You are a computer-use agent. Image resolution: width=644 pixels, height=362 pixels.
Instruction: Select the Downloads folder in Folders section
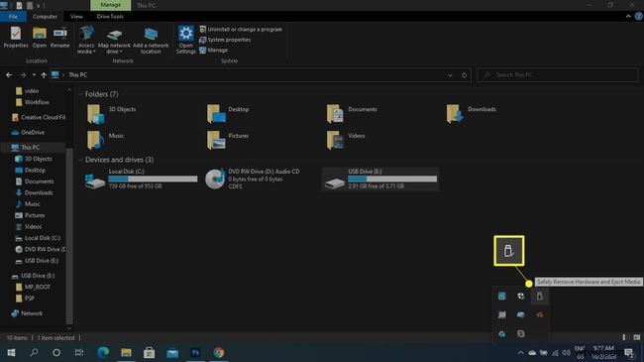tap(472, 113)
